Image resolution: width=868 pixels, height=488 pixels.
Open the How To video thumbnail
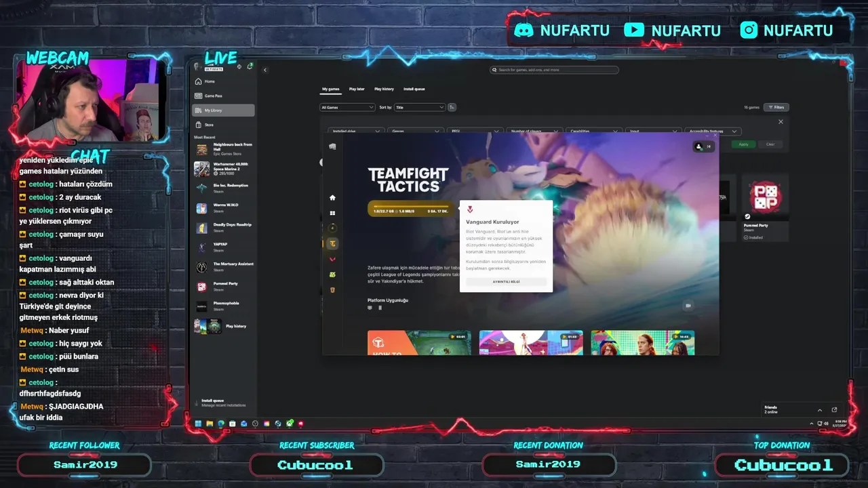pos(419,342)
